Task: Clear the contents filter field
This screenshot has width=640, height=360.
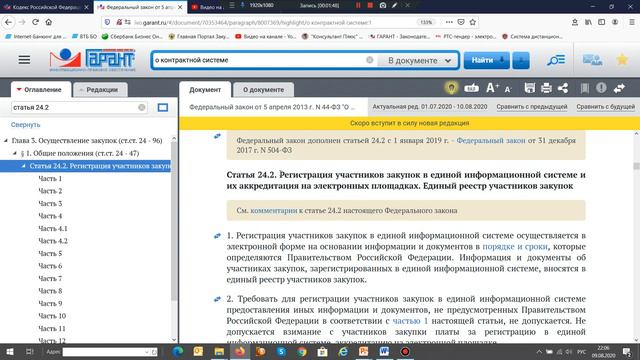Action: coord(142,107)
